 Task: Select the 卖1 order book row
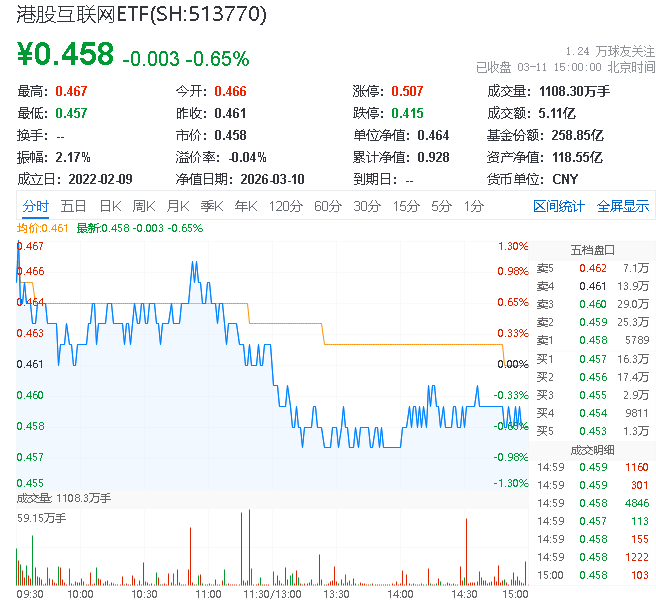click(591, 341)
